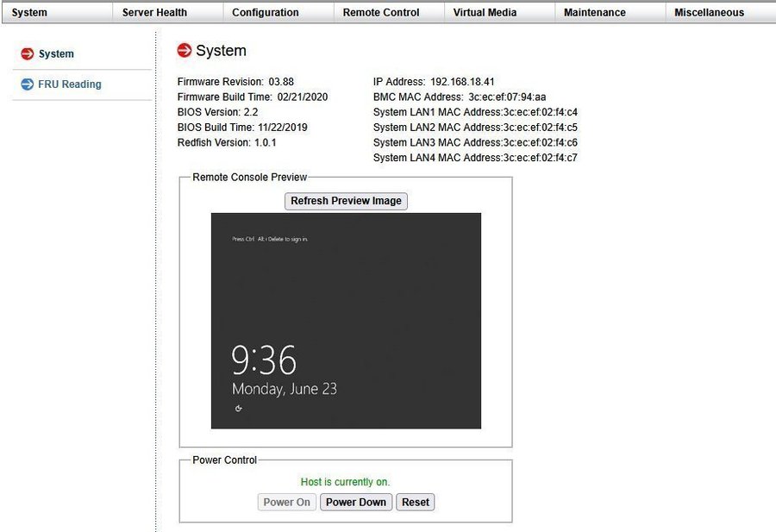Go to FRU Reading in the sidebar
Viewport: 776px width, 532px height.
click(x=69, y=84)
